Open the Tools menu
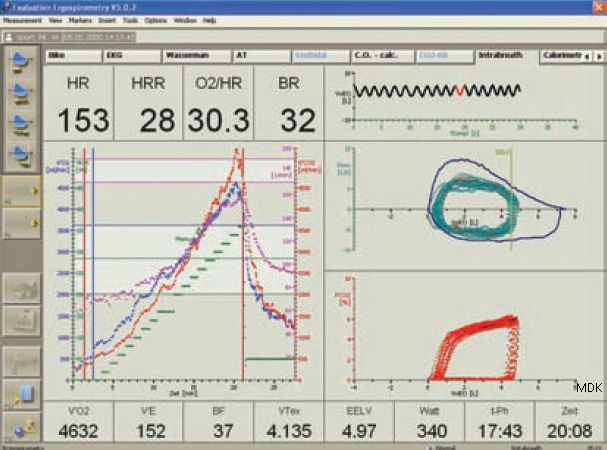607x450 pixels. click(130, 21)
